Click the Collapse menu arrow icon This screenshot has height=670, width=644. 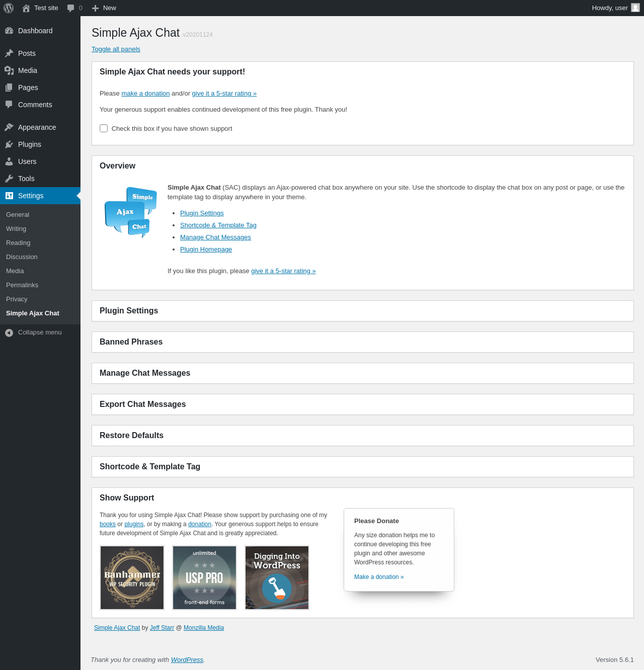(9, 332)
